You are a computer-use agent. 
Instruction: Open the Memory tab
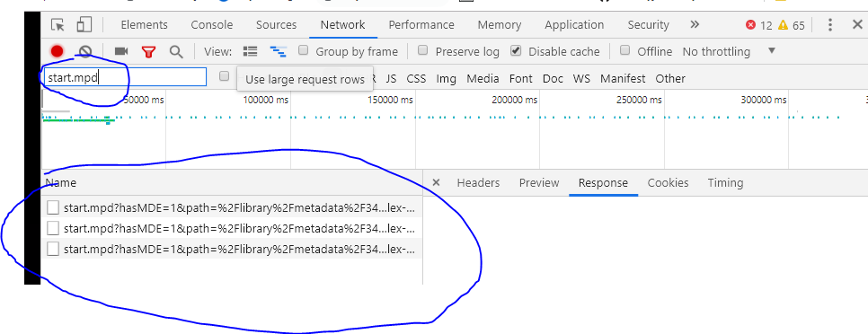pyautogui.click(x=500, y=25)
